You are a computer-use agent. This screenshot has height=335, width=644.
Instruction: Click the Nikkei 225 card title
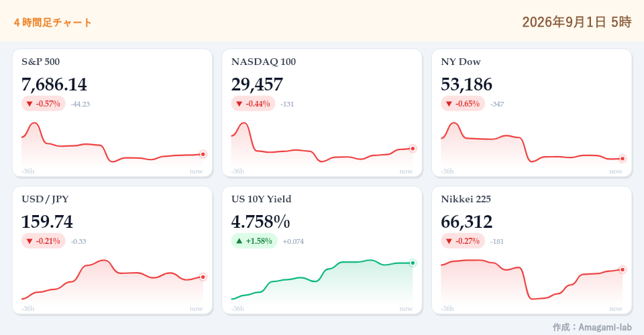pyautogui.click(x=466, y=199)
